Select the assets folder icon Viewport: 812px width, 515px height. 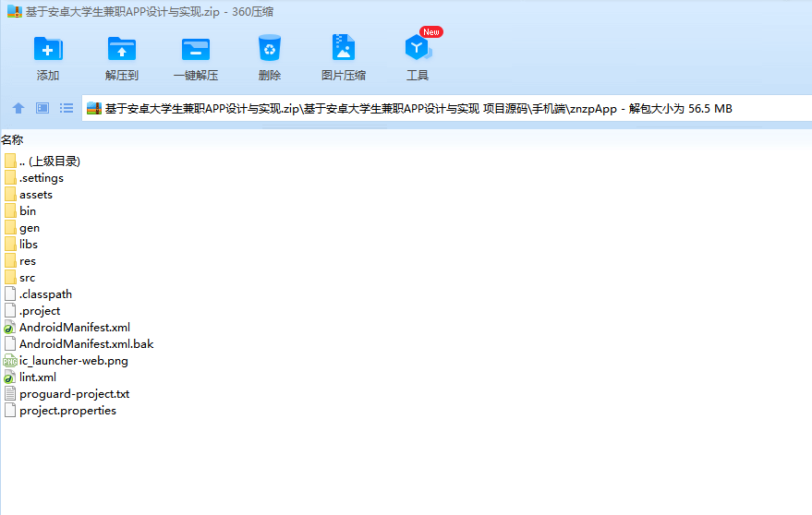click(10, 194)
